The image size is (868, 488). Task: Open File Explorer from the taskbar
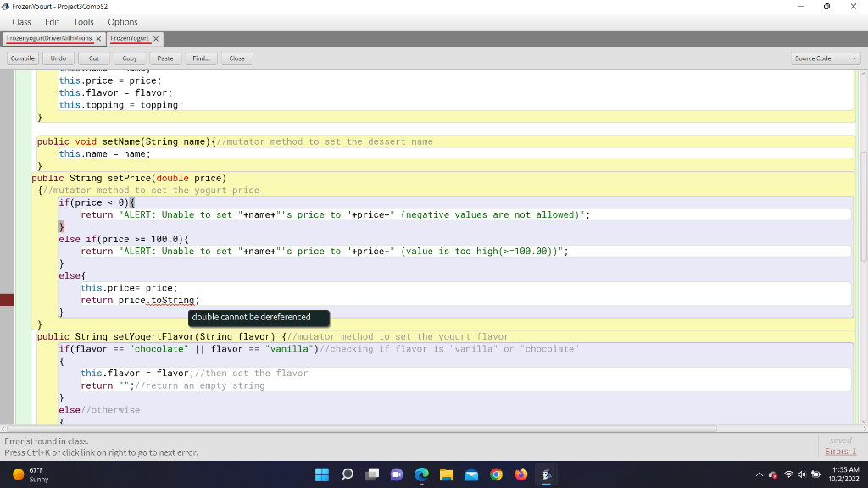447,474
